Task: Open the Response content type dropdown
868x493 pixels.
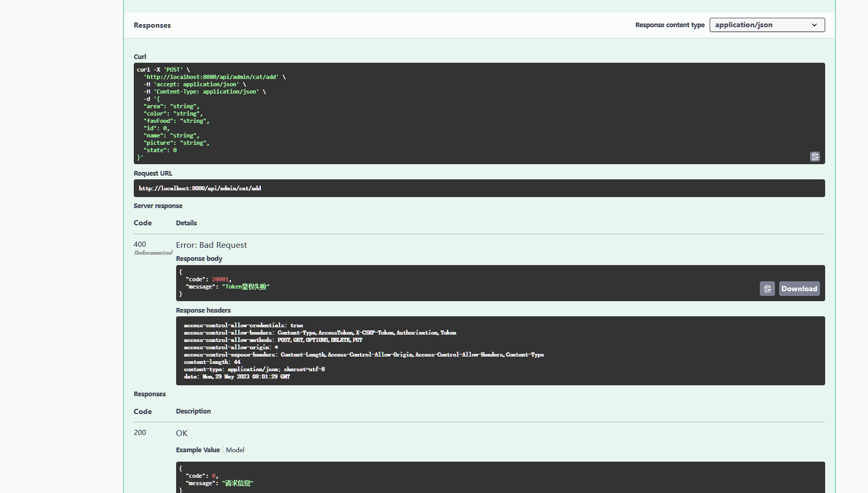Action: click(767, 25)
